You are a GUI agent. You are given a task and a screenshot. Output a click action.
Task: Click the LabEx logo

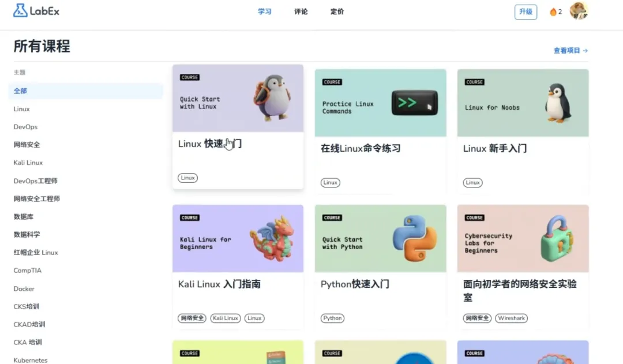click(x=36, y=11)
